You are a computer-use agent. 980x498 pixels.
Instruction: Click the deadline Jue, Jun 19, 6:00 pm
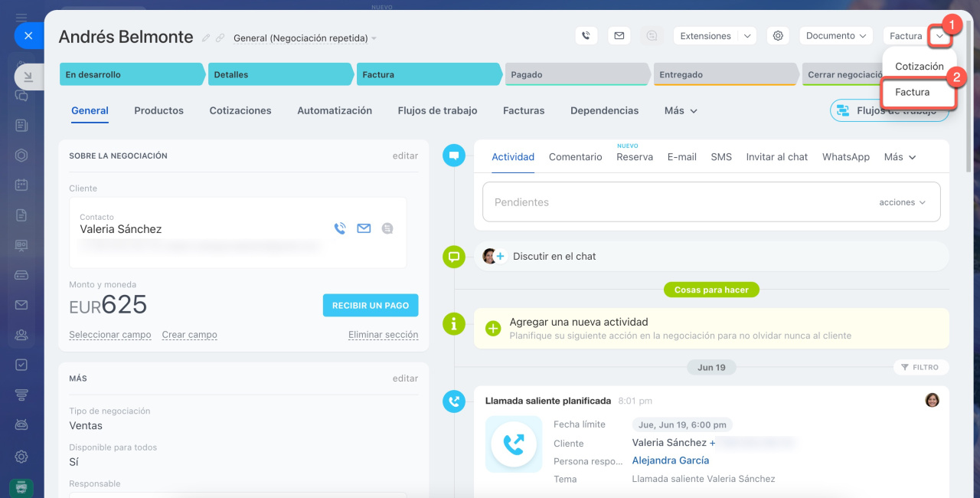[682, 424]
